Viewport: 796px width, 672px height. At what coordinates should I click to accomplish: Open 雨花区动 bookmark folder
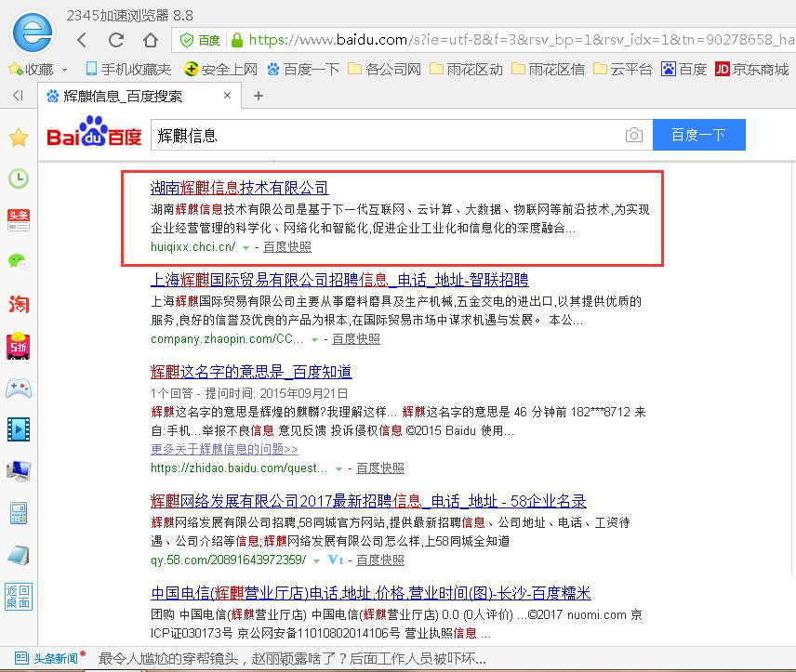(466, 69)
